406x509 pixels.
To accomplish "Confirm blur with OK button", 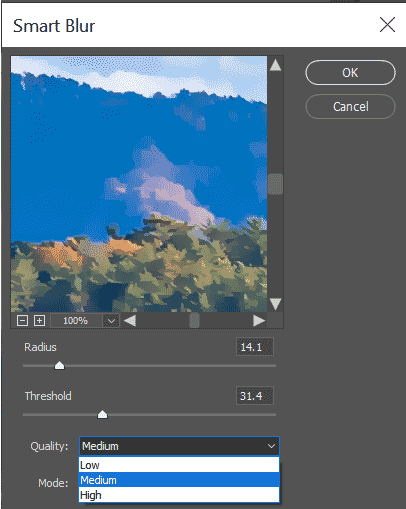I will 350,73.
